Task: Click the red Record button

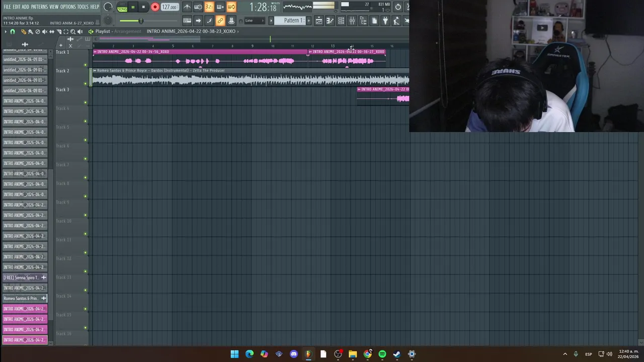Action: (155, 7)
